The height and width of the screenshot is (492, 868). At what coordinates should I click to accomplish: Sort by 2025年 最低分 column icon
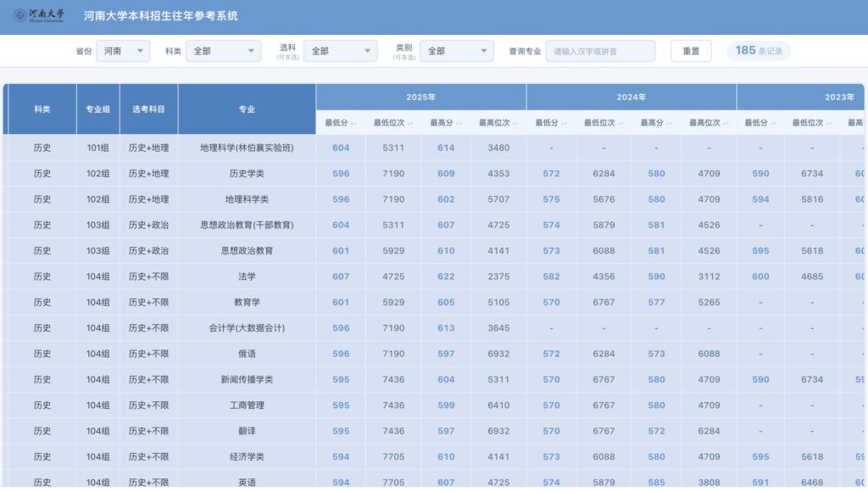354,124
